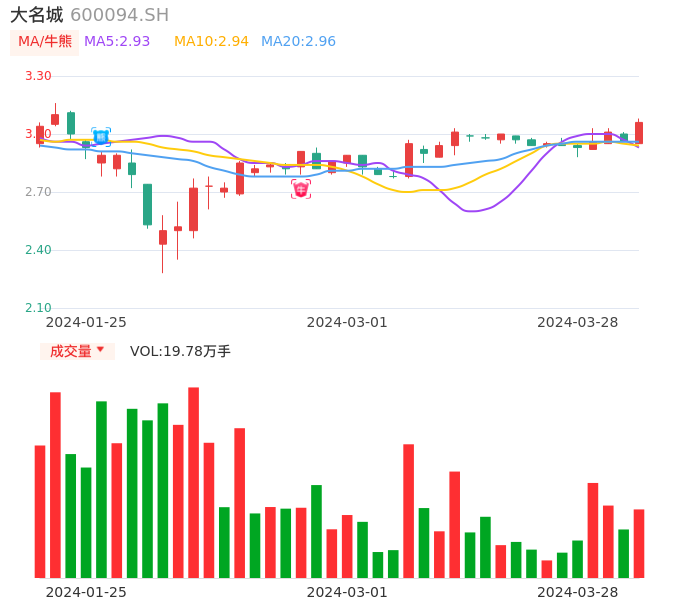Click the 大名城 stock name

pos(36,15)
